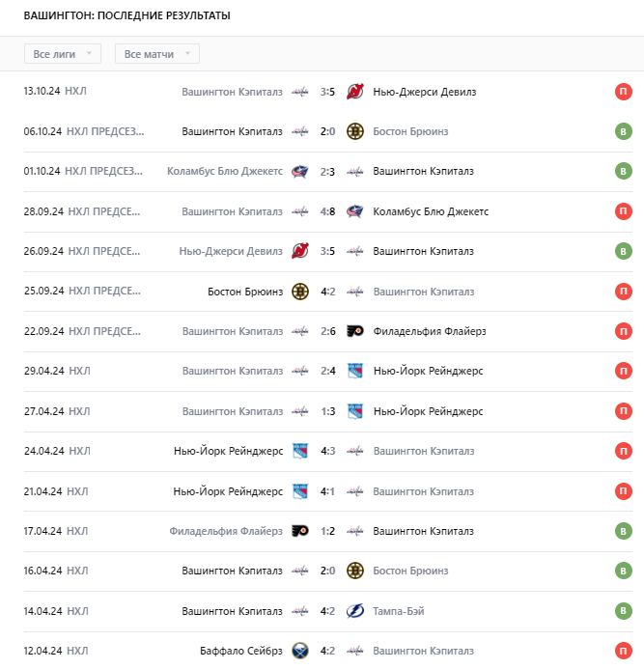Click "Филадельфия Флайерз" in 17.04.24 match
This screenshot has width=644, height=669.
[x=226, y=531]
